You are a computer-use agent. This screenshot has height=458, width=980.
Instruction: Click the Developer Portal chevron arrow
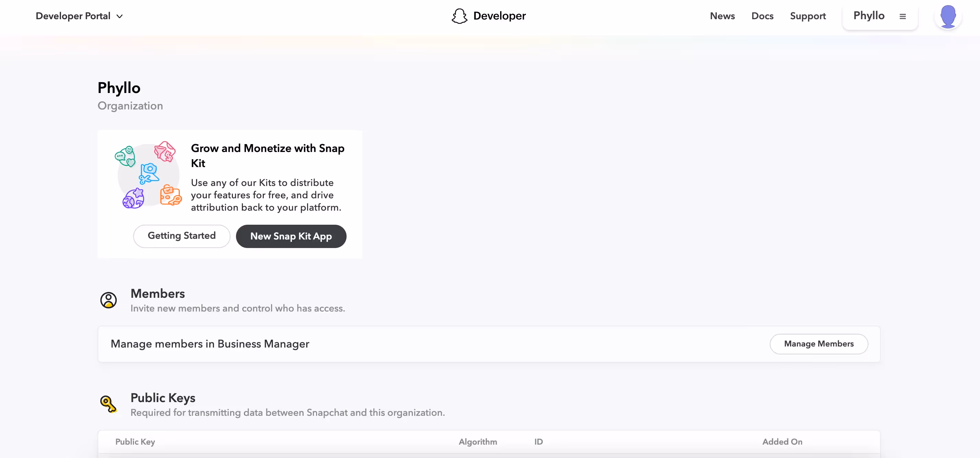pos(120,16)
